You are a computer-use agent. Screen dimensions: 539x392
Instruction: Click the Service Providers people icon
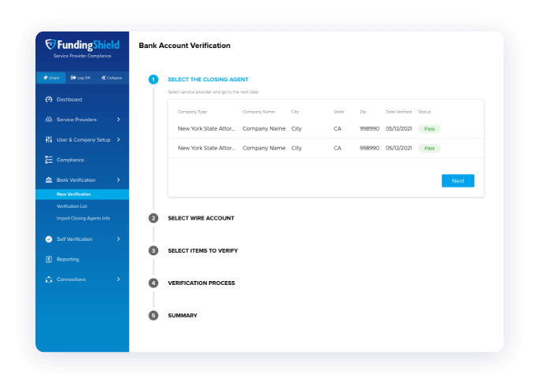tap(49, 120)
